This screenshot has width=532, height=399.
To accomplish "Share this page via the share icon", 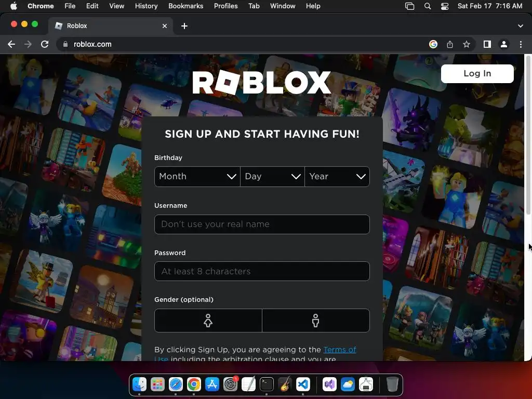I will click(450, 44).
